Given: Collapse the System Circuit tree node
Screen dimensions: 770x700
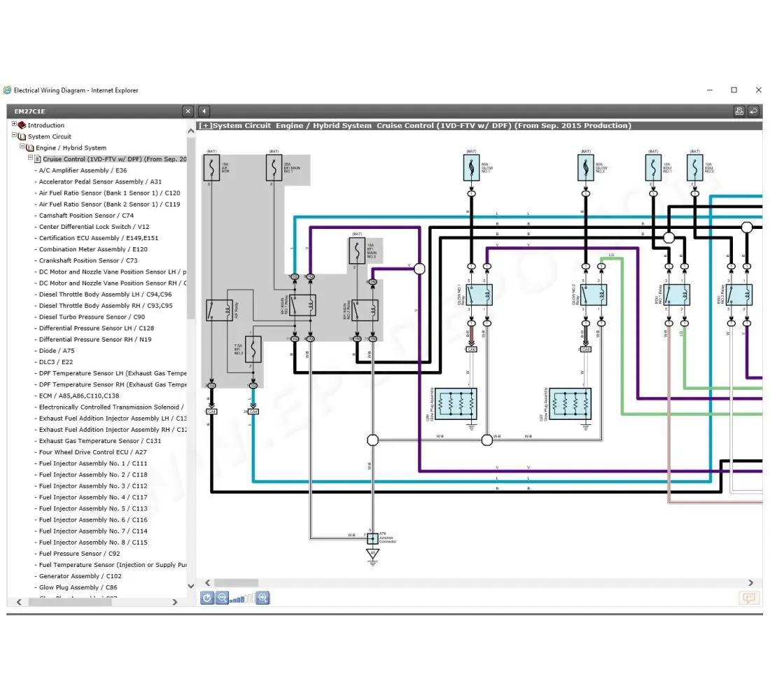Looking at the screenshot, I should pos(14,136).
